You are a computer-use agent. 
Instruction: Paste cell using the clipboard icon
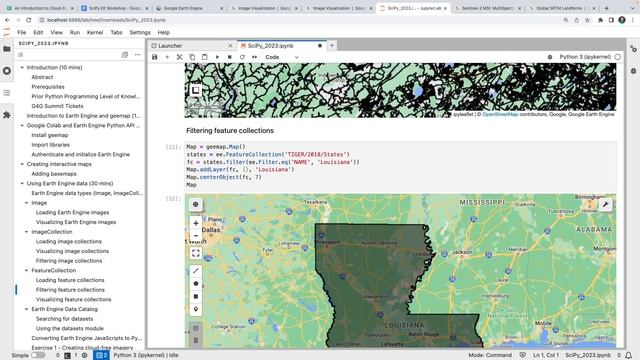pyautogui.click(x=204, y=57)
